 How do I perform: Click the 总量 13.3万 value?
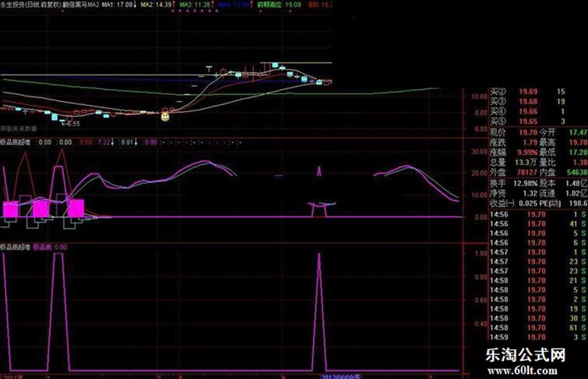coord(526,162)
